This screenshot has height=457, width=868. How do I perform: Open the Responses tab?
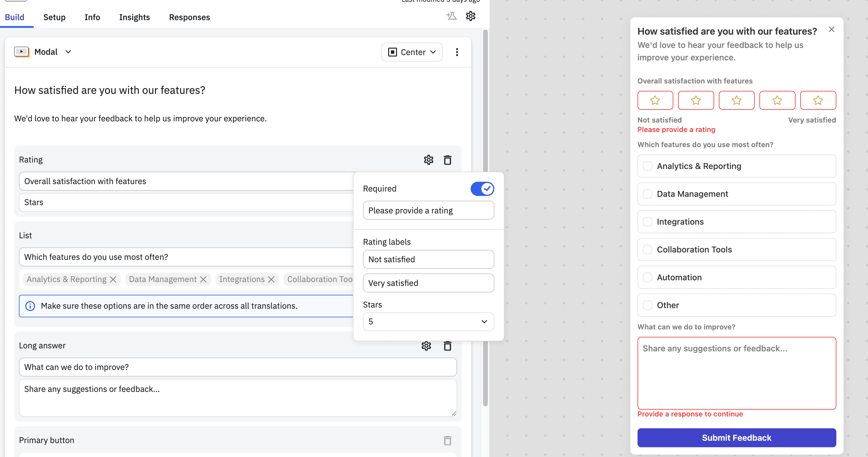tap(189, 17)
